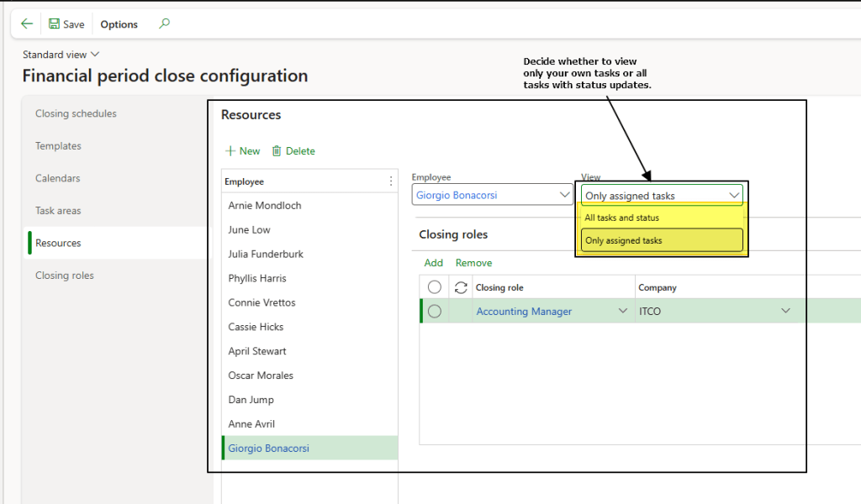This screenshot has height=504, width=861.
Task: Click the refresh icon in grid header
Action: click(460, 287)
